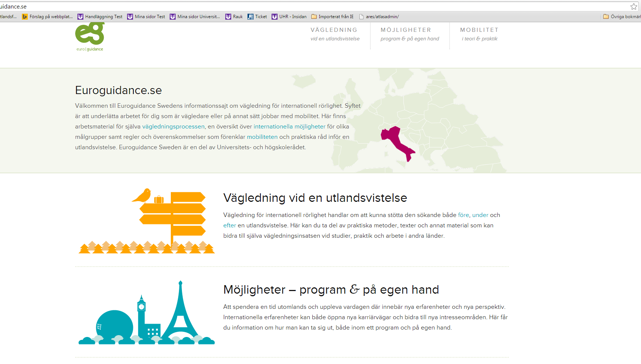This screenshot has height=364, width=641.
Task: Click the address bar URL text
Action: [x=13, y=7]
